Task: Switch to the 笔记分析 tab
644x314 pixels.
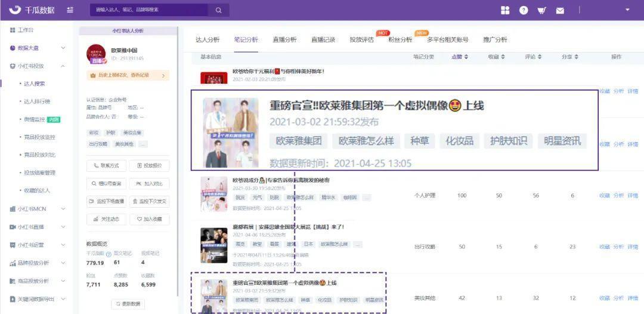Action: click(x=246, y=40)
